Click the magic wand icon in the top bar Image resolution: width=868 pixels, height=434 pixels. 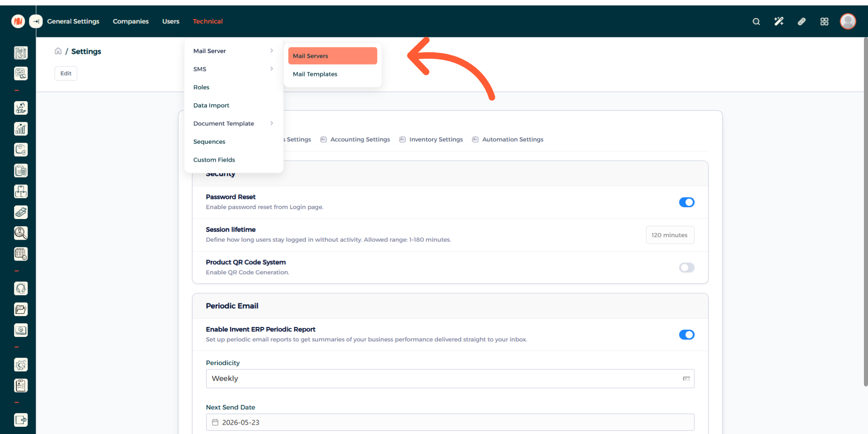coord(778,21)
